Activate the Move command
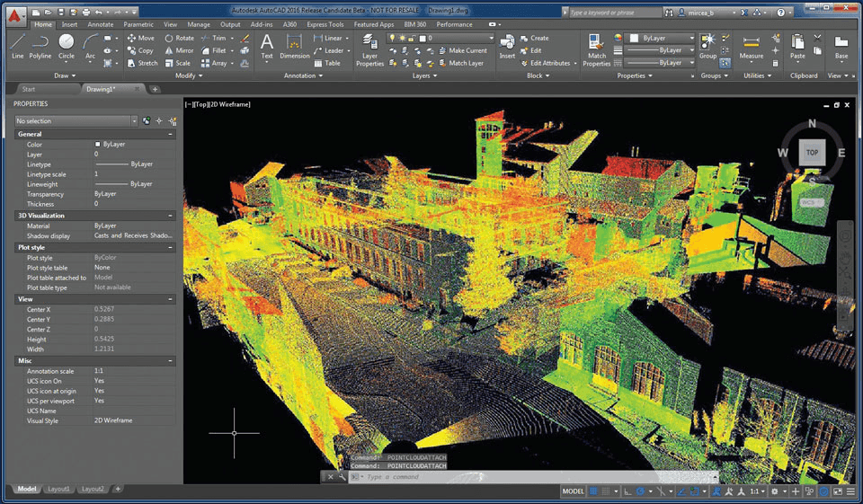 pyautogui.click(x=141, y=38)
